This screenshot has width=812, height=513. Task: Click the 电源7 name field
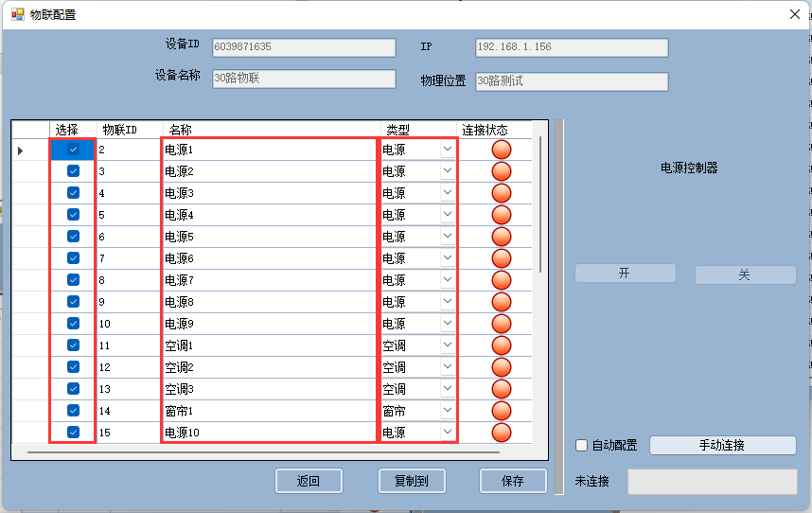coord(269,280)
